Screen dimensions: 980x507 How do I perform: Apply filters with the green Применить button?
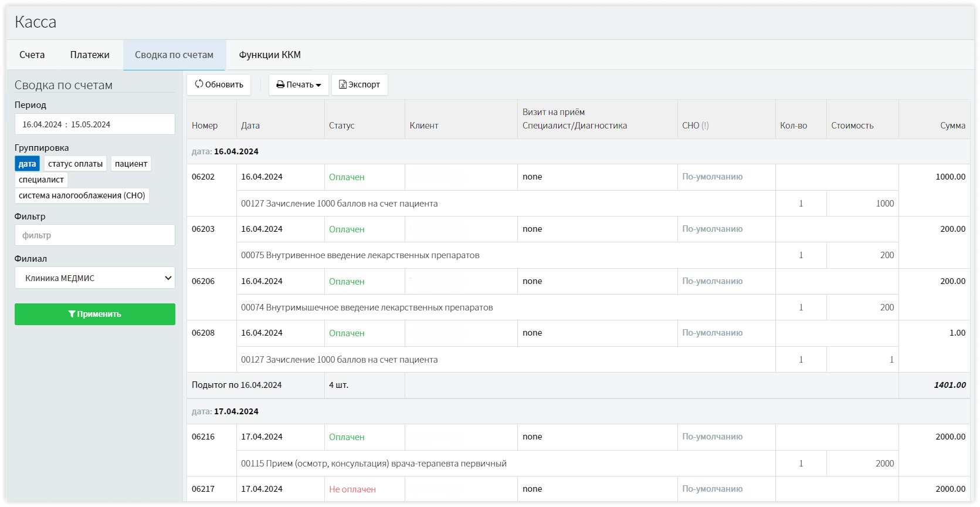[95, 314]
